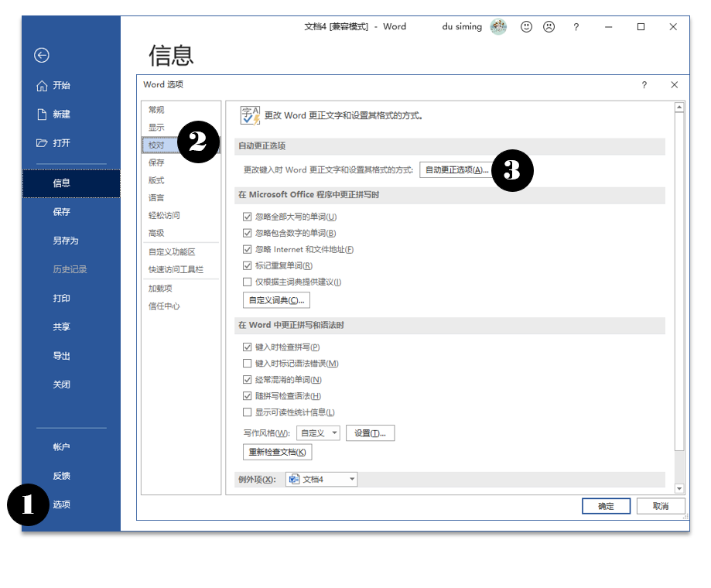Enable 显示可读性统计信息 checkbox
Viewport: 711px width, 588px height.
tap(247, 412)
